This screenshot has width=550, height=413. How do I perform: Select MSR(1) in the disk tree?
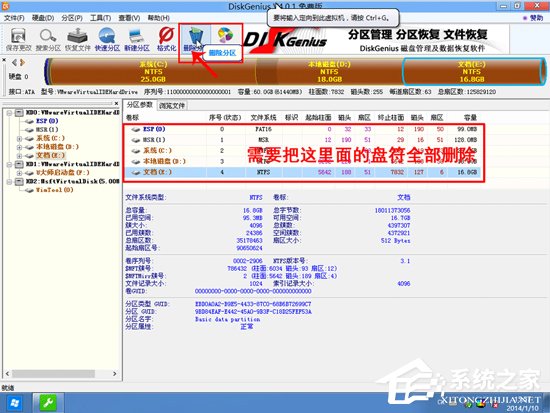(x=47, y=130)
